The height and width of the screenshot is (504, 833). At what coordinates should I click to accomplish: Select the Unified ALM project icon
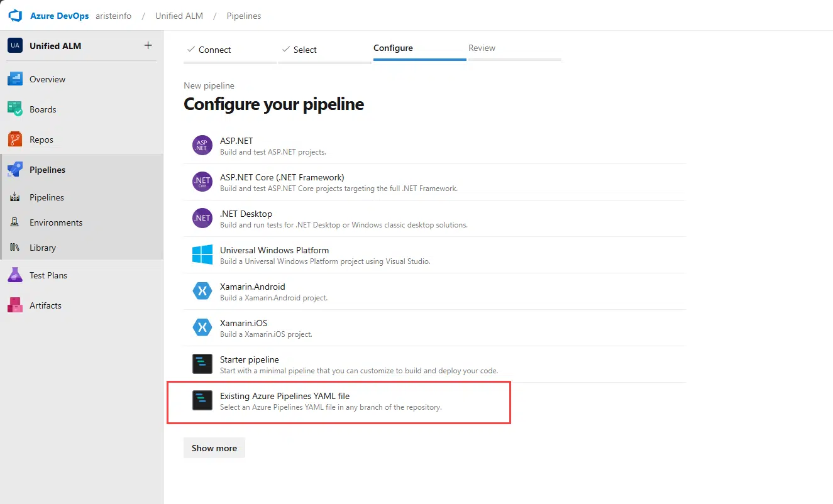(14, 45)
